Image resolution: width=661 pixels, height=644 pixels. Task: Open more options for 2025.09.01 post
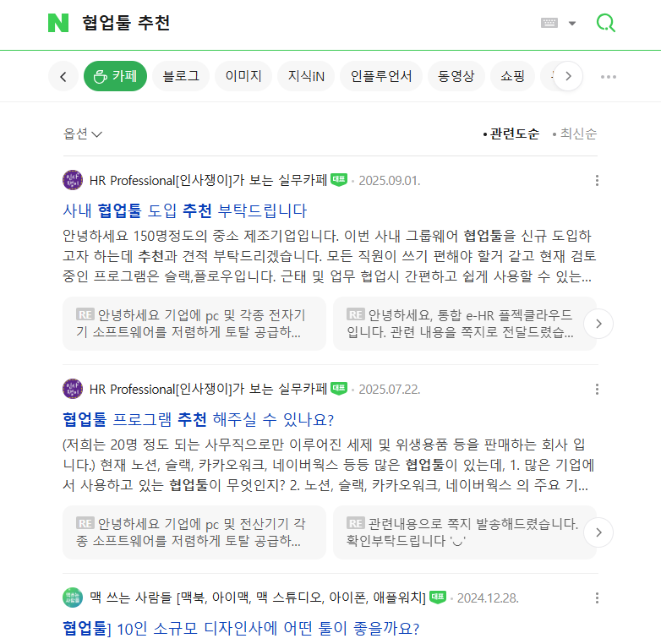(598, 180)
